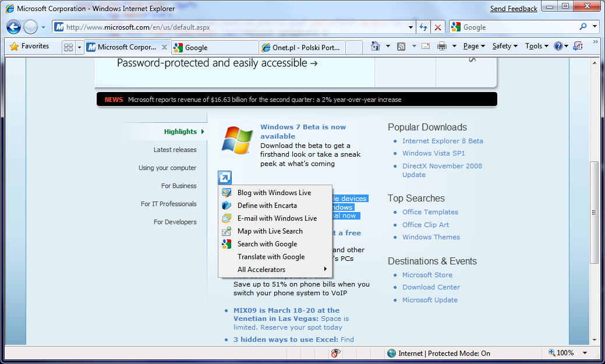Click the search magnifier icon

pos(583,27)
